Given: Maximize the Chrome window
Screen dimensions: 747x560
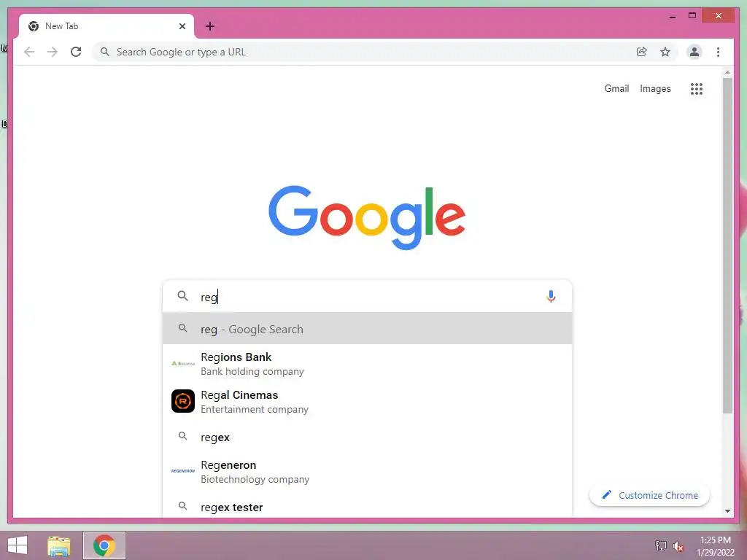Looking at the screenshot, I should [692, 16].
